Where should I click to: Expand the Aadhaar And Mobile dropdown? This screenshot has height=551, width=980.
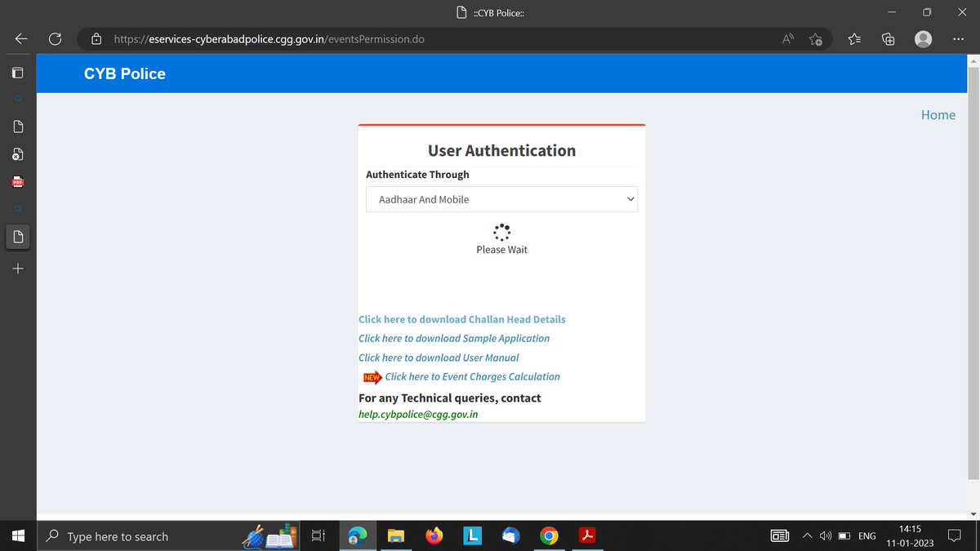click(x=501, y=199)
